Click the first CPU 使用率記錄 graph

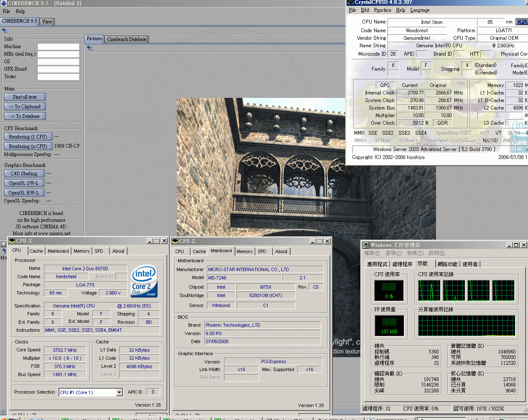click(x=429, y=290)
